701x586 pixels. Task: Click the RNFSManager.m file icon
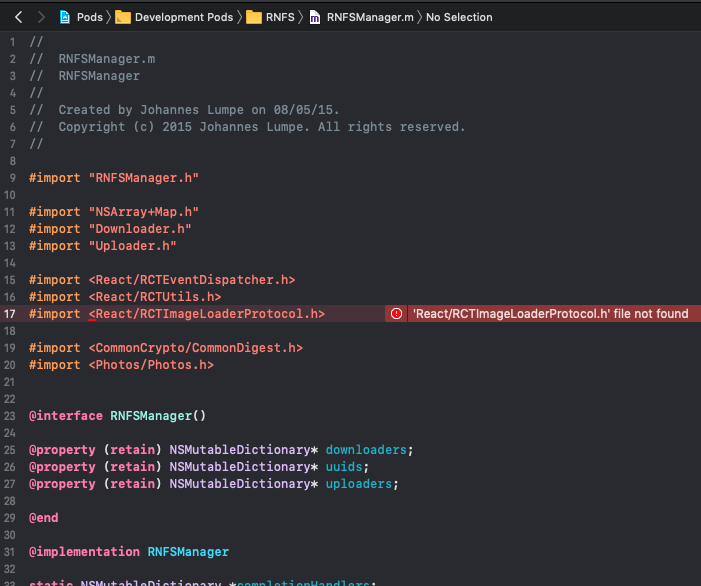tap(315, 17)
